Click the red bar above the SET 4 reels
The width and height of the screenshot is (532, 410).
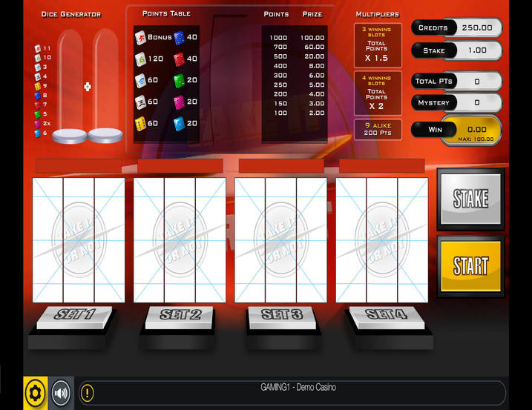coord(381,166)
